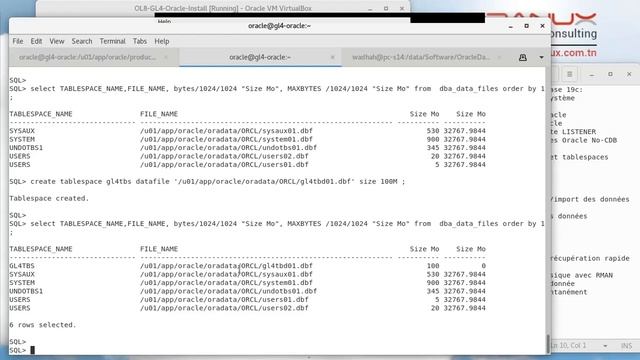Image resolution: width=640 pixels, height=360 pixels.
Task: Maximize the oracle@gl4-oracle terminal window
Action: [527, 26]
